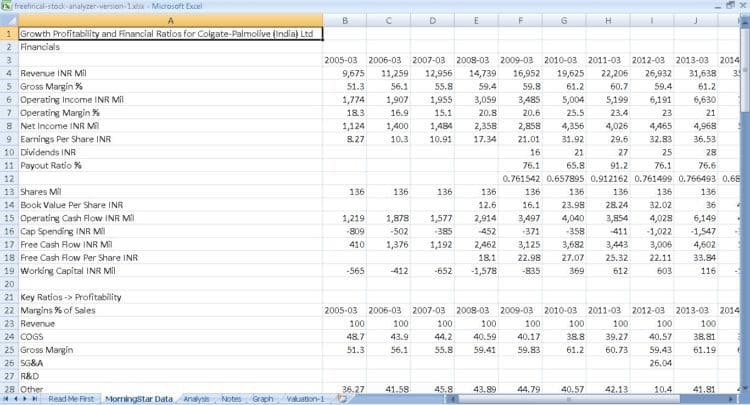Go to first sheet using tab navigation arrow
This screenshot has width=750, height=405.
pos(6,399)
